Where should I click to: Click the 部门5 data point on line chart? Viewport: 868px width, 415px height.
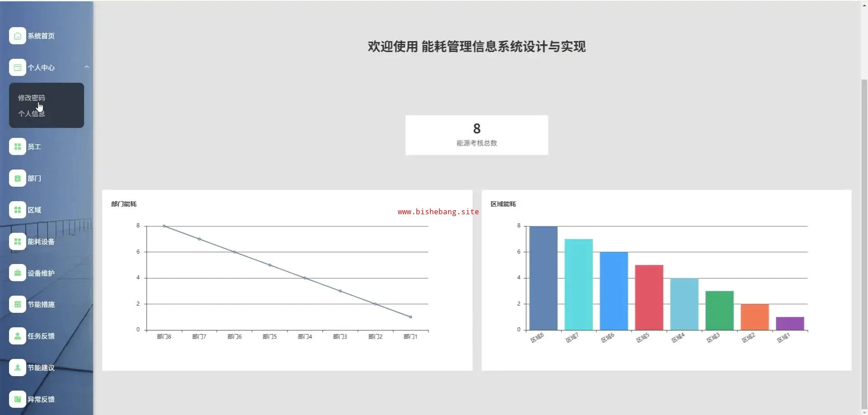(x=270, y=265)
